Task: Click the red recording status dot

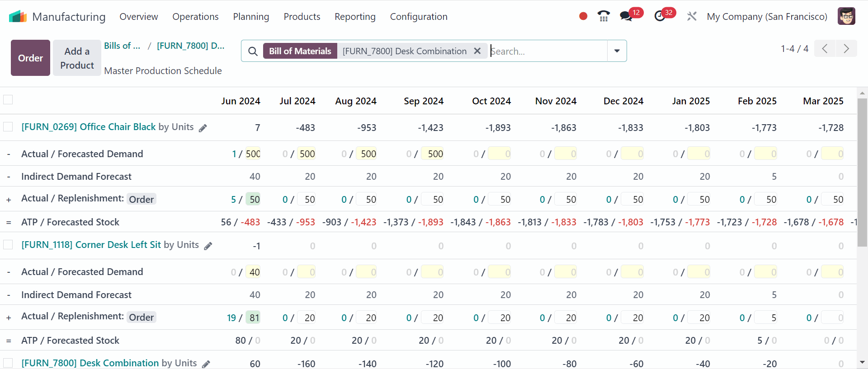Action: [583, 16]
